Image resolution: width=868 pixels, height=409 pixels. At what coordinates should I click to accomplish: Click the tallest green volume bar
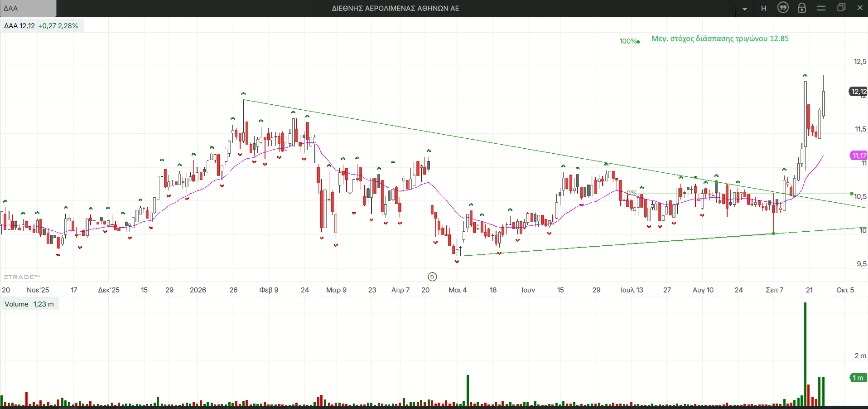click(805, 354)
